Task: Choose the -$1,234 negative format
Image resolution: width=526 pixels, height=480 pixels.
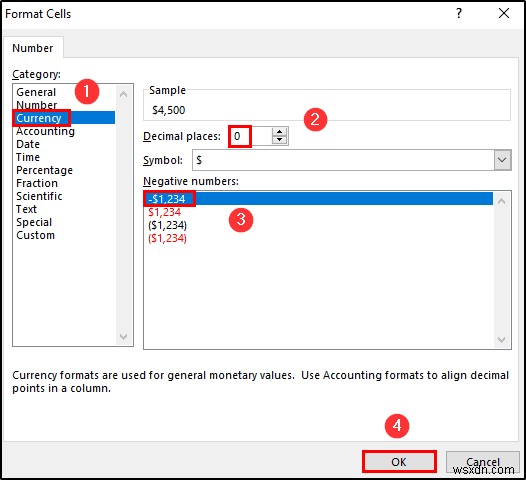Action: (318, 199)
